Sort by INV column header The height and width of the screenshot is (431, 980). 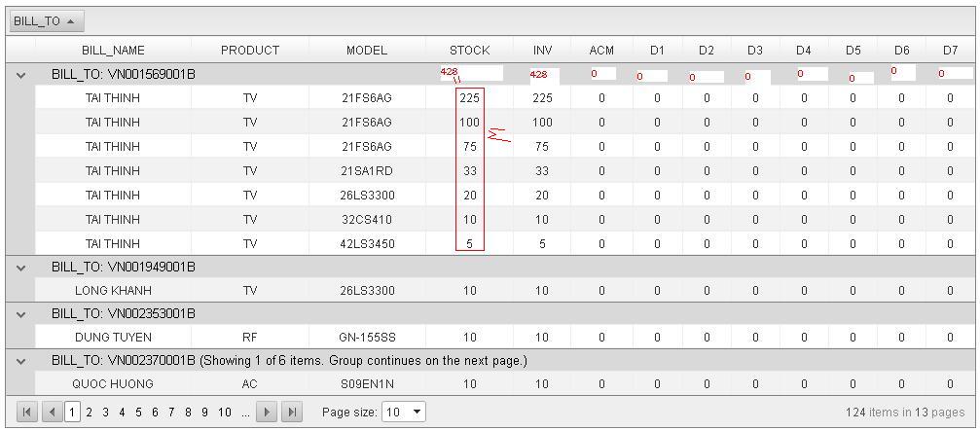pos(542,50)
